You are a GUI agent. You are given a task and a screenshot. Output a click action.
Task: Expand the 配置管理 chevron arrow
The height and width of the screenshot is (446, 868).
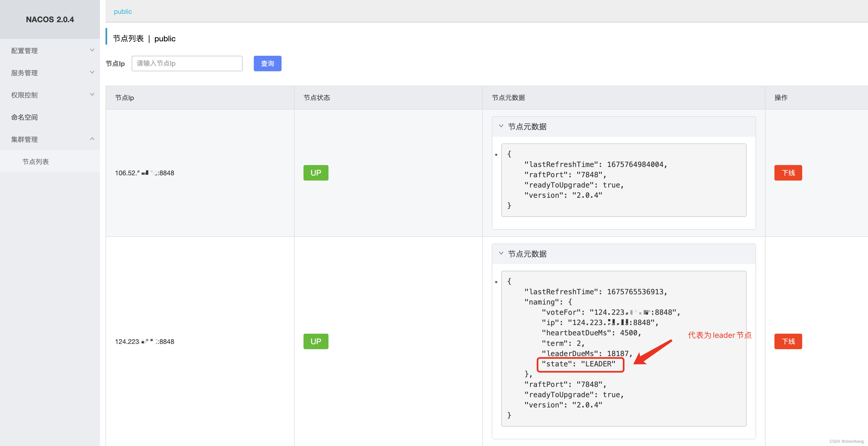pos(92,50)
